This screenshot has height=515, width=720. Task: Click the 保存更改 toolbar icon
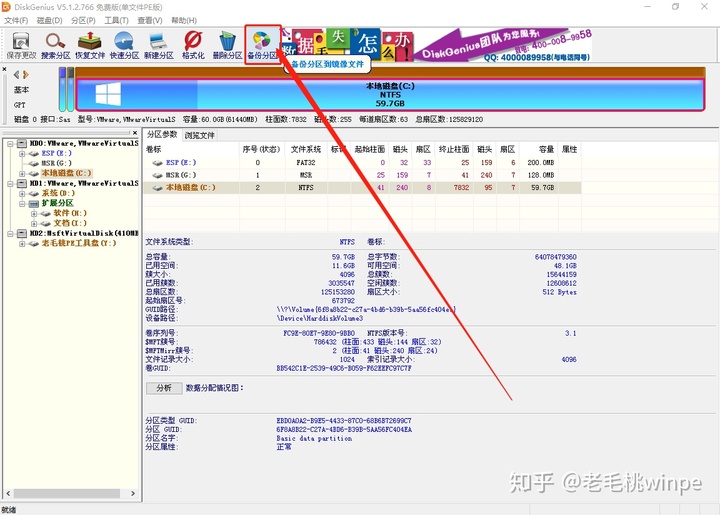click(21, 46)
